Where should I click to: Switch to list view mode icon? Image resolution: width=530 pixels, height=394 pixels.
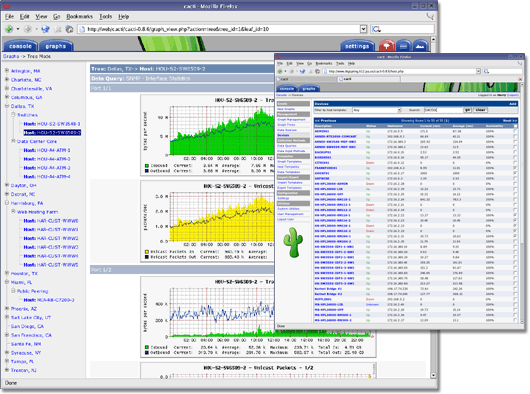404,46
